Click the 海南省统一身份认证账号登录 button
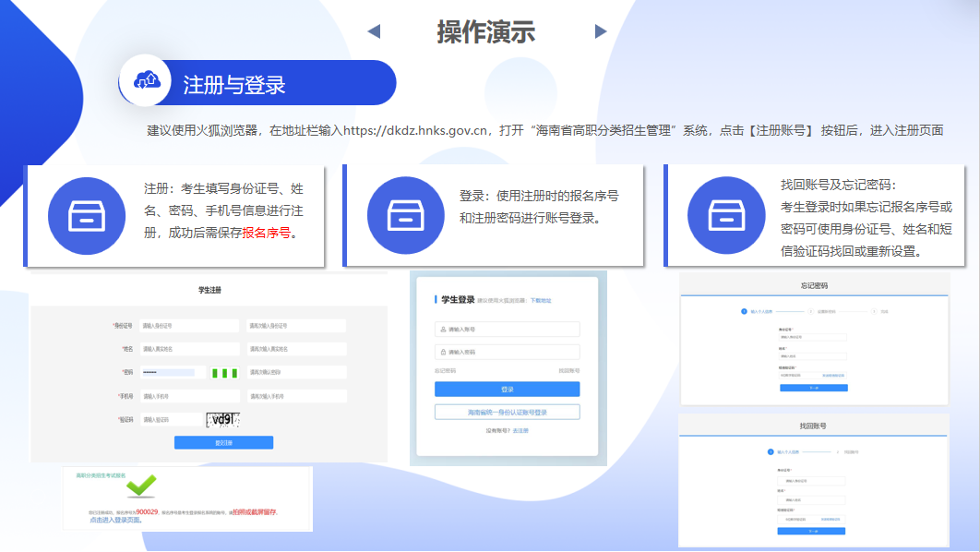This screenshot has height=552, width=980. (507, 413)
